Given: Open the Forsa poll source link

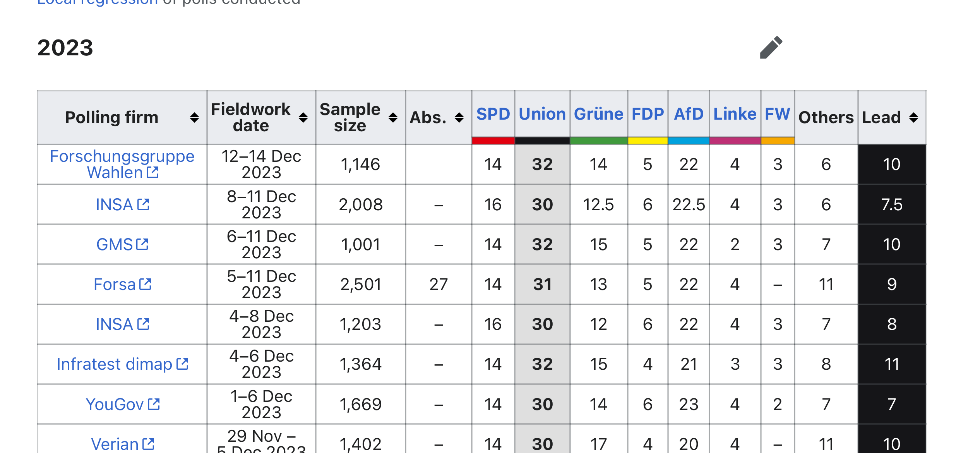Looking at the screenshot, I should click(122, 285).
